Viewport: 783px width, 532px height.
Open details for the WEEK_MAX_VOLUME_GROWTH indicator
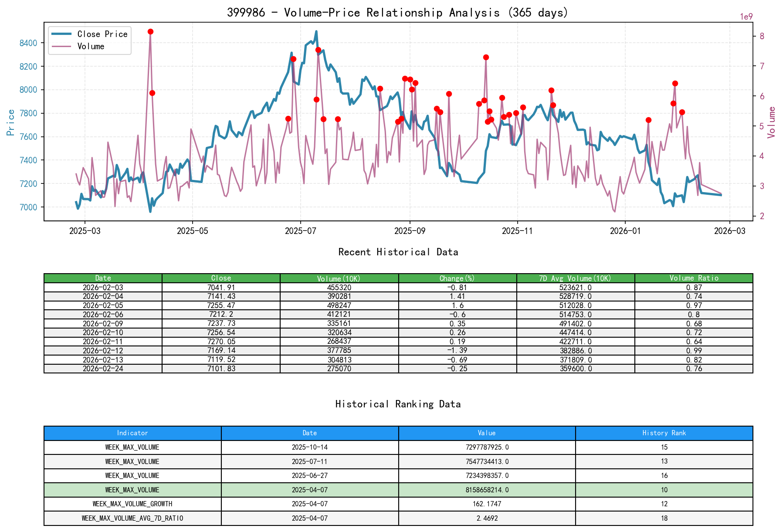pyautogui.click(x=132, y=504)
